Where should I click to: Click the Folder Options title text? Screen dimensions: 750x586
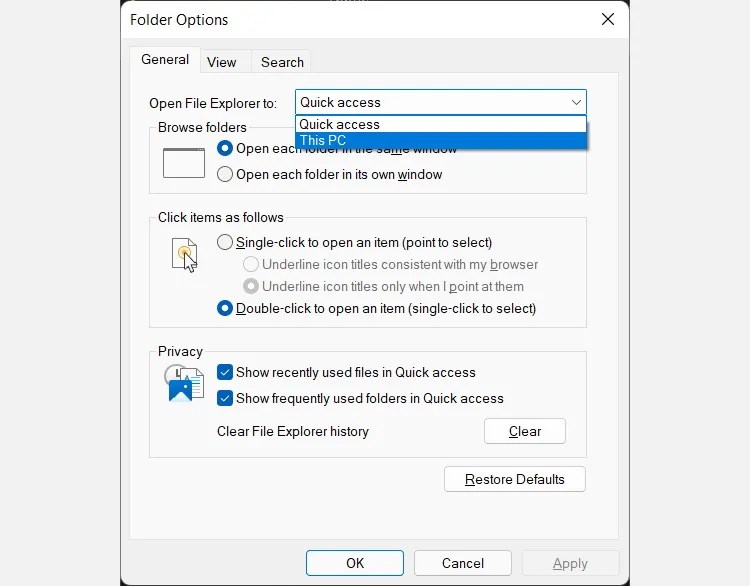click(179, 20)
